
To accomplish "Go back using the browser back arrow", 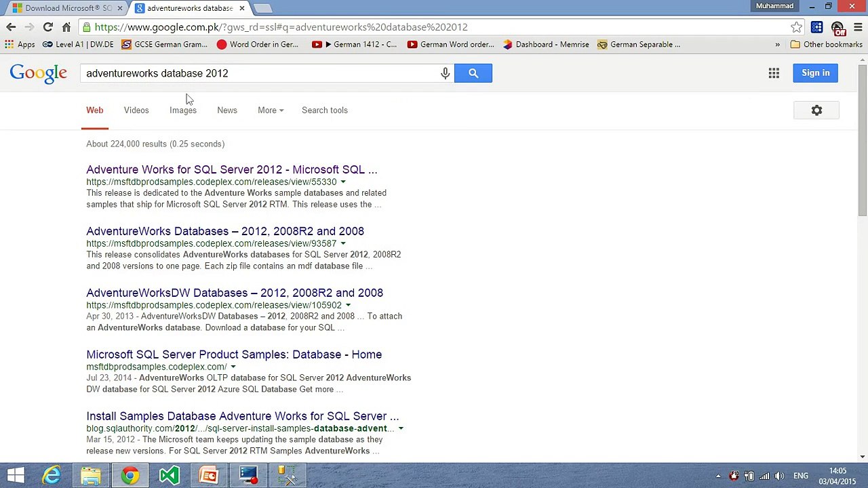I will (x=11, y=27).
